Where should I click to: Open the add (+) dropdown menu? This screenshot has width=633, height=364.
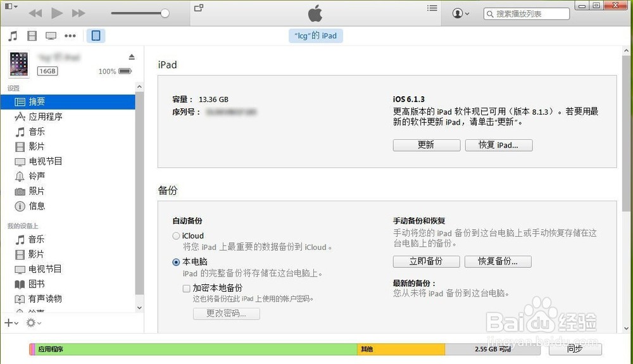(x=11, y=323)
